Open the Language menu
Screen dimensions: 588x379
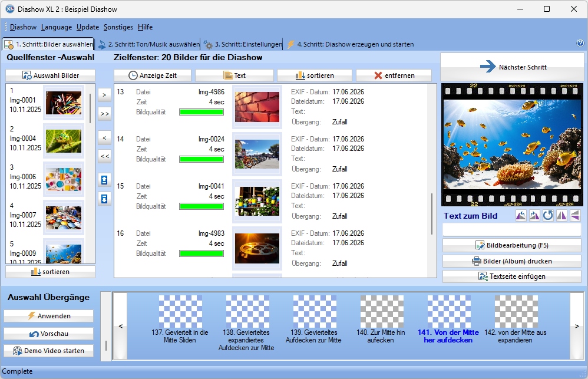pos(57,27)
